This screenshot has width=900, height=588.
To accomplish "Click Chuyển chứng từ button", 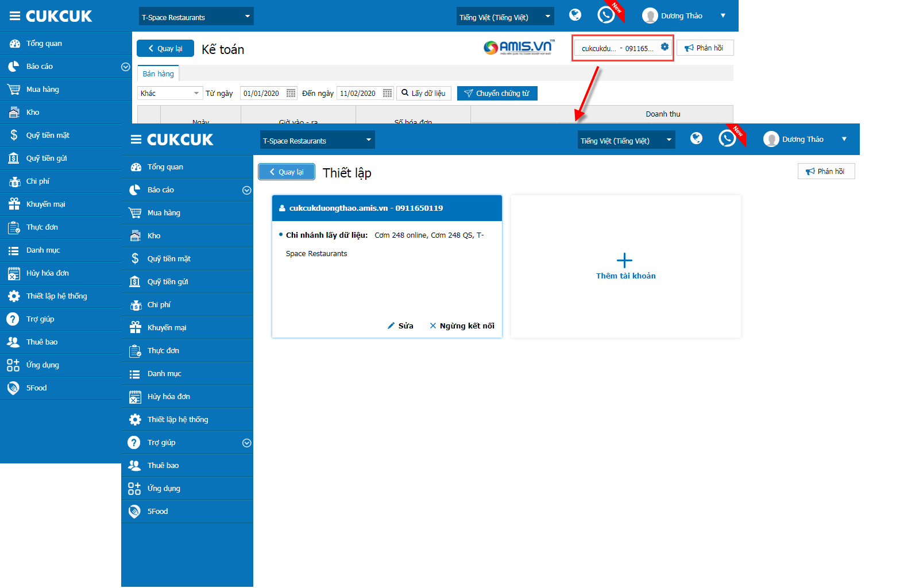I will [x=497, y=93].
